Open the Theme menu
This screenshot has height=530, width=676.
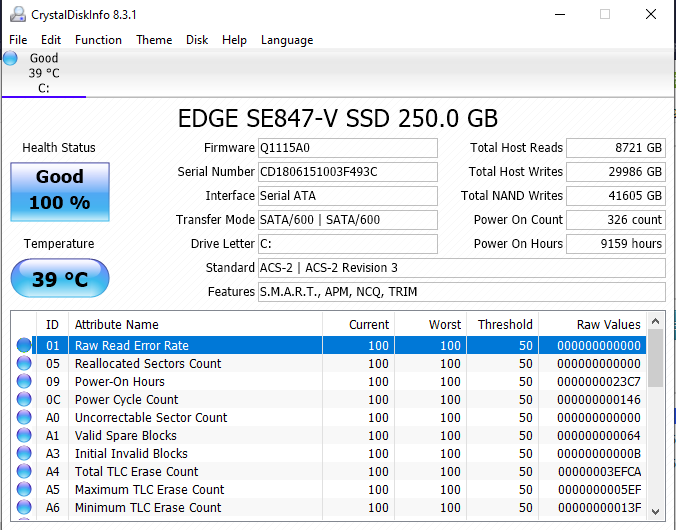[x=154, y=40]
